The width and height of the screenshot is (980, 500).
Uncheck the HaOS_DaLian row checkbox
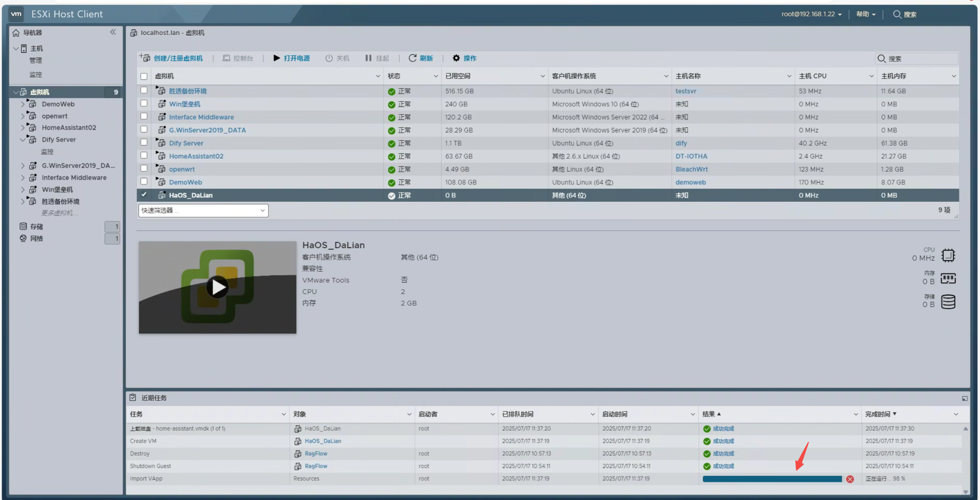point(144,195)
